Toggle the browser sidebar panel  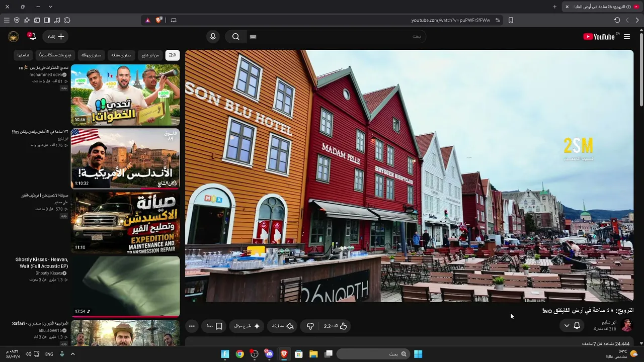point(47,20)
